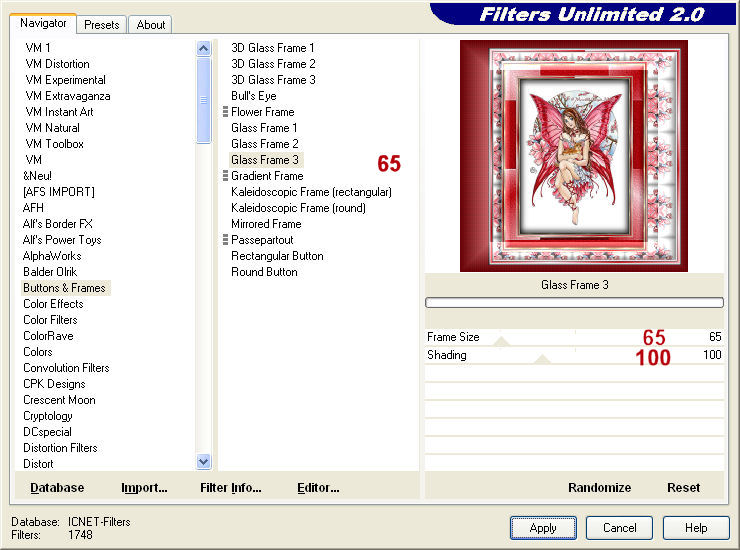Click Randomize settings
This screenshot has height=550, width=740.
tap(599, 488)
